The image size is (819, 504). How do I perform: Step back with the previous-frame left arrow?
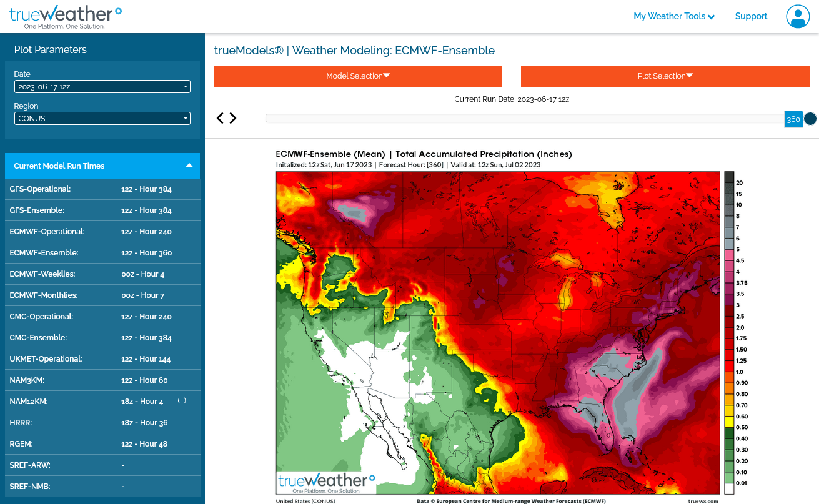[x=220, y=118]
